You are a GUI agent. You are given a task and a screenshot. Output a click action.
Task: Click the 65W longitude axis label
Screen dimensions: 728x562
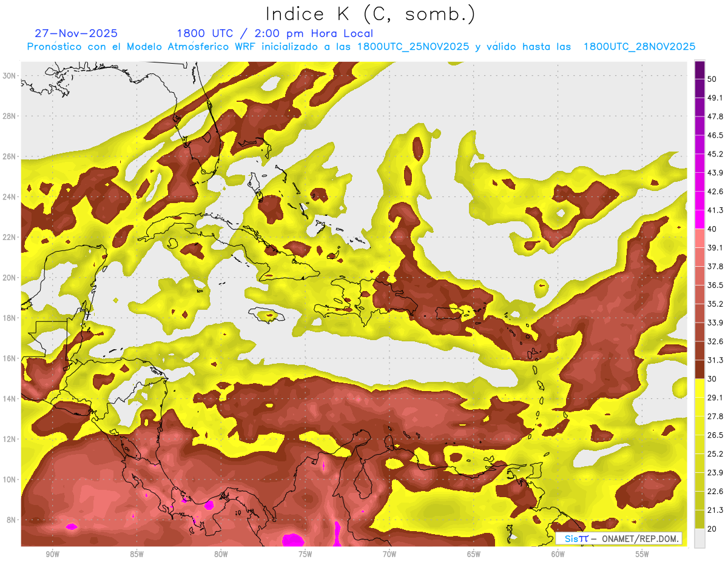tap(474, 554)
